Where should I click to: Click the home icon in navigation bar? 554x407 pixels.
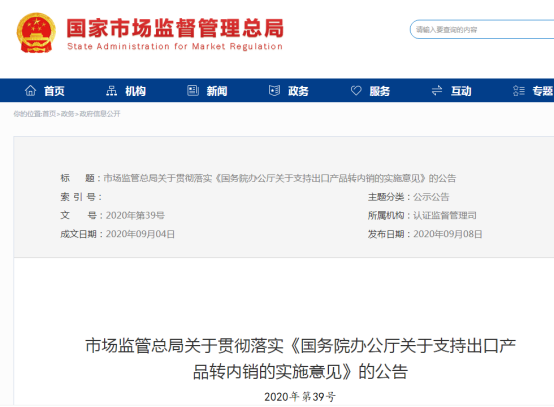click(x=30, y=91)
